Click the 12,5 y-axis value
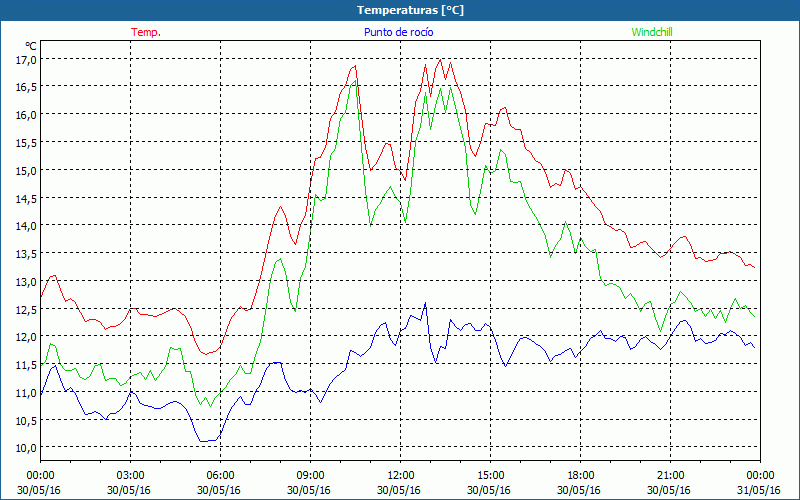This screenshot has height=500, width=800. [26, 309]
